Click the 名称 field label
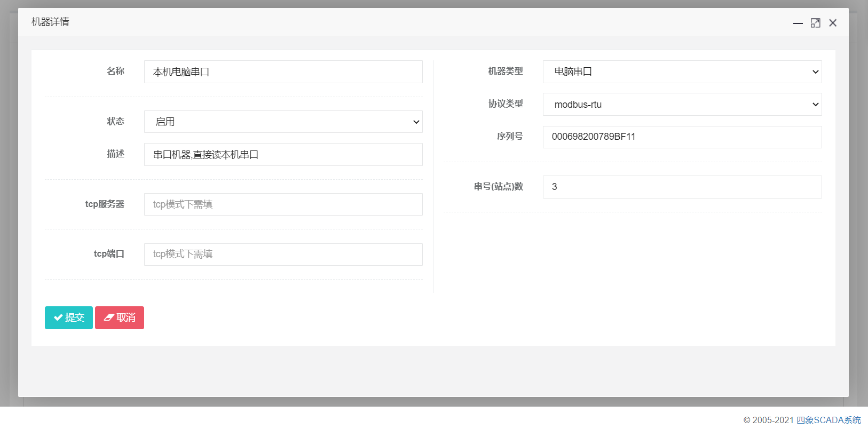Screen dimensions: 868x429 [x=115, y=71]
